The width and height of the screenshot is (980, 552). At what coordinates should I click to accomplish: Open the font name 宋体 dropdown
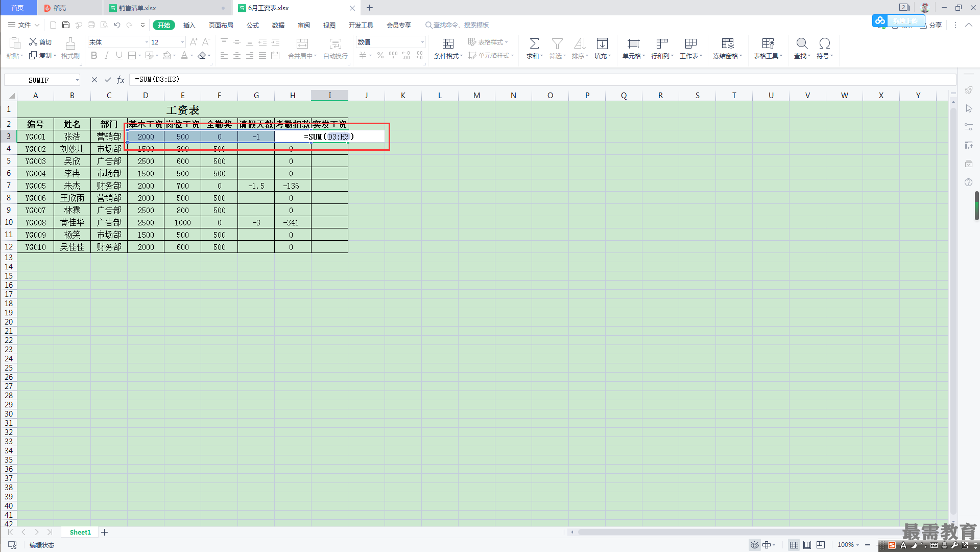147,42
